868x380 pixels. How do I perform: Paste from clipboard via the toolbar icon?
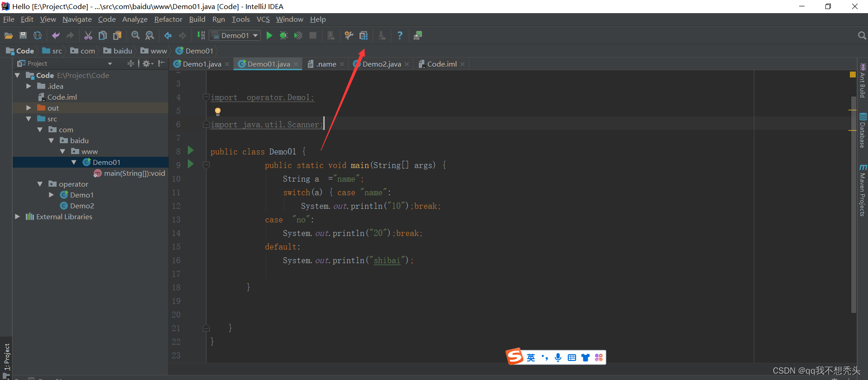pyautogui.click(x=117, y=35)
